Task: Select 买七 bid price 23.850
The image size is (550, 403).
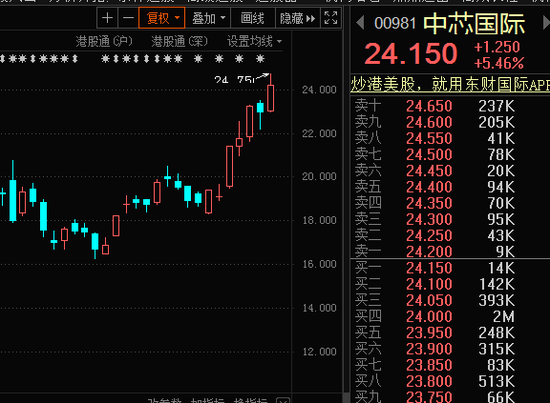Action: [x=429, y=365]
